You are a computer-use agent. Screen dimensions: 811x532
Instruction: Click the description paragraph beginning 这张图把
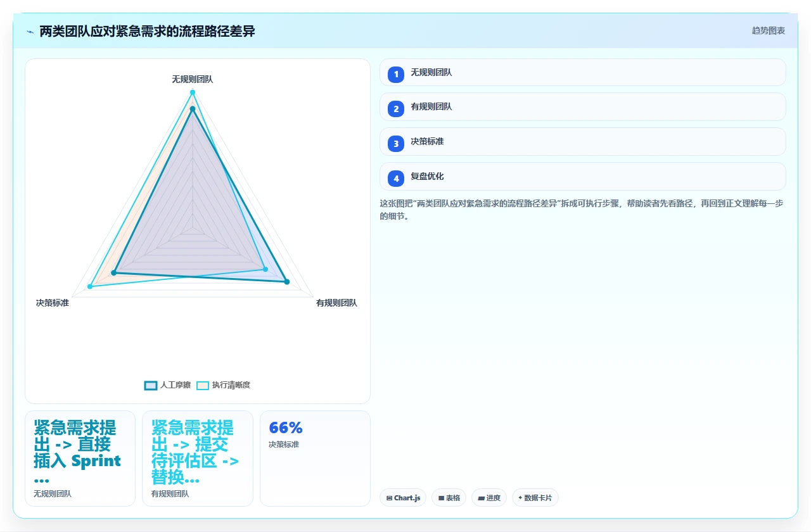tap(582, 210)
